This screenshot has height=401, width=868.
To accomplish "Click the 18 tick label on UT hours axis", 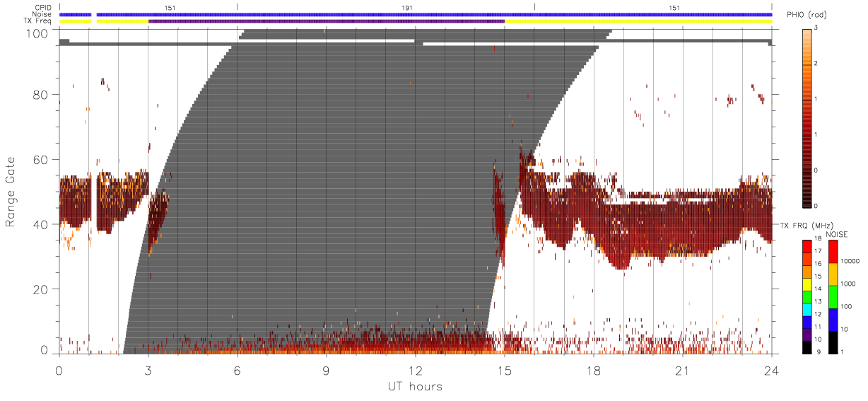I will [x=593, y=370].
